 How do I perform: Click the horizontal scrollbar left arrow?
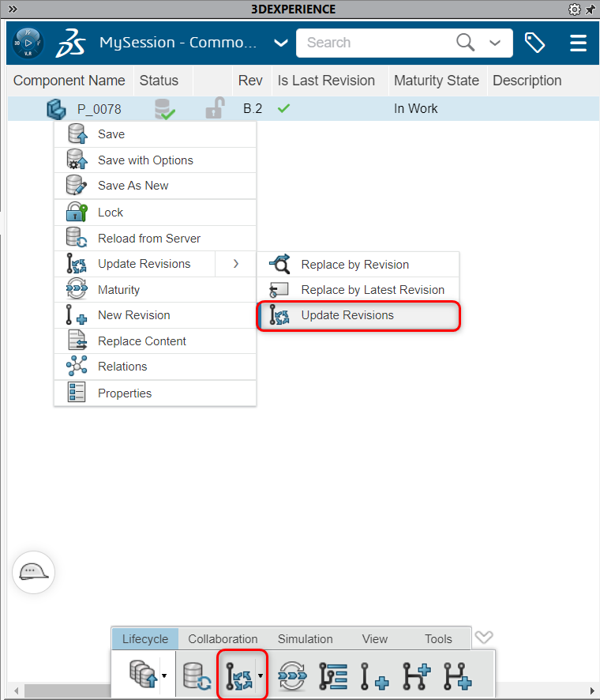point(16,691)
